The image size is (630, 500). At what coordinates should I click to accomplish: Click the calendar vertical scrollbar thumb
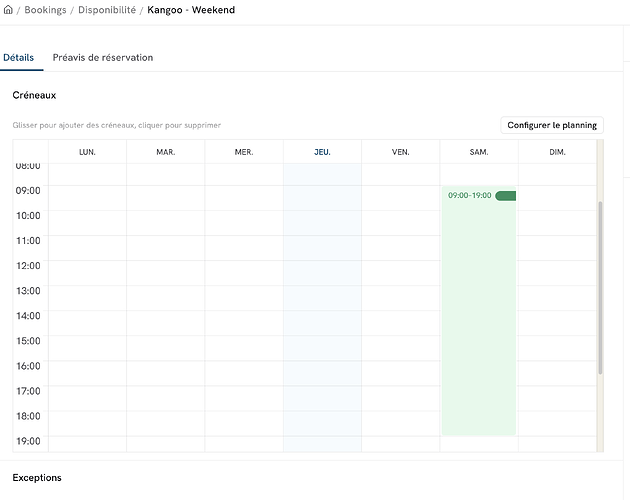pyautogui.click(x=600, y=288)
